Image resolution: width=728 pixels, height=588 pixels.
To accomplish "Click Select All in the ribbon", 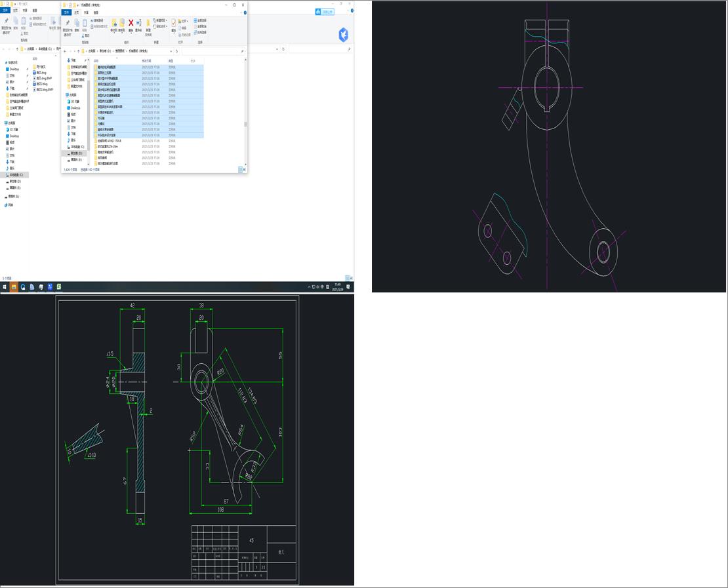I will coord(201,20).
